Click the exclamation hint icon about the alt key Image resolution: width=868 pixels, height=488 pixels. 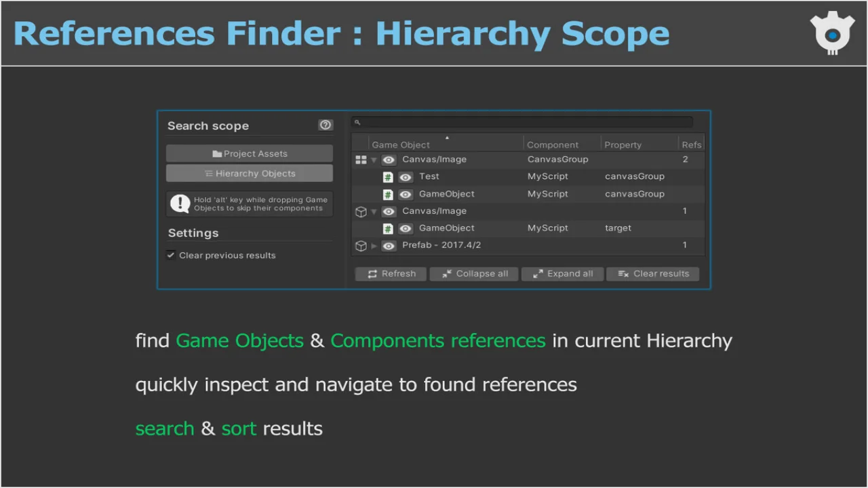pos(180,204)
